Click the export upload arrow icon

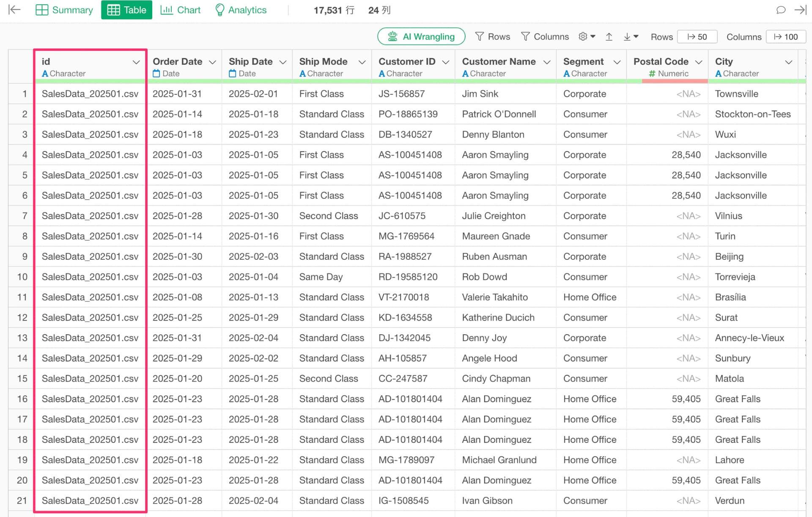click(609, 37)
